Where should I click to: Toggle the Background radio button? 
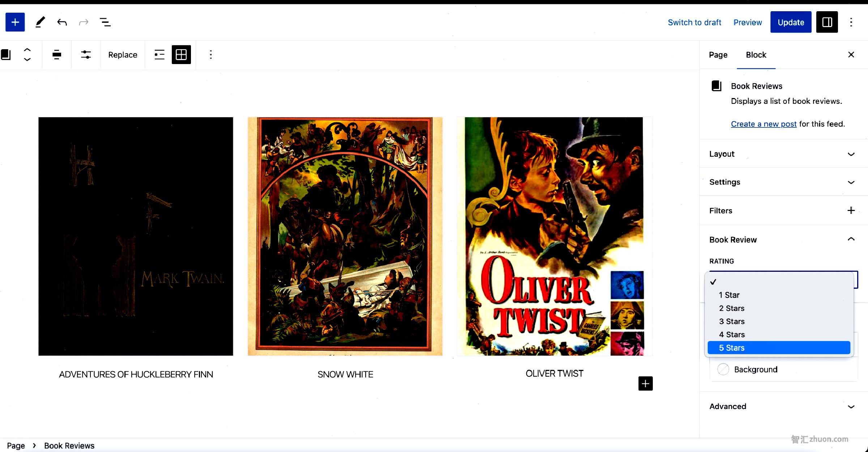722,369
